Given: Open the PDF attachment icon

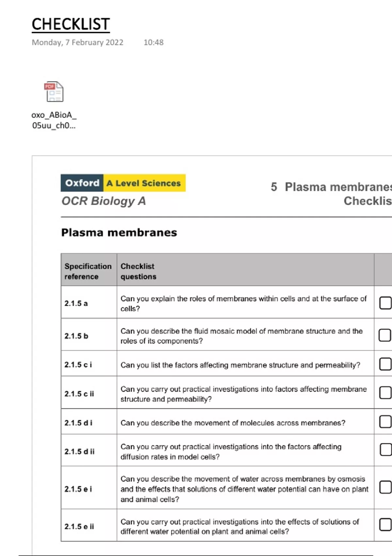Looking at the screenshot, I should coord(54,92).
